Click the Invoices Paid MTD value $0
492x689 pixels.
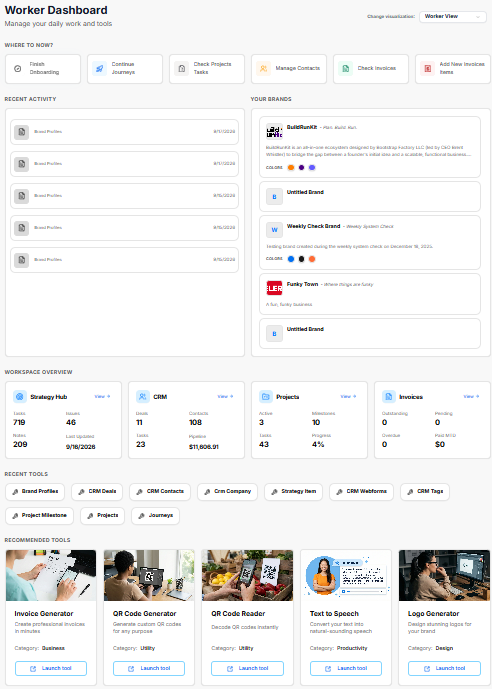point(440,445)
